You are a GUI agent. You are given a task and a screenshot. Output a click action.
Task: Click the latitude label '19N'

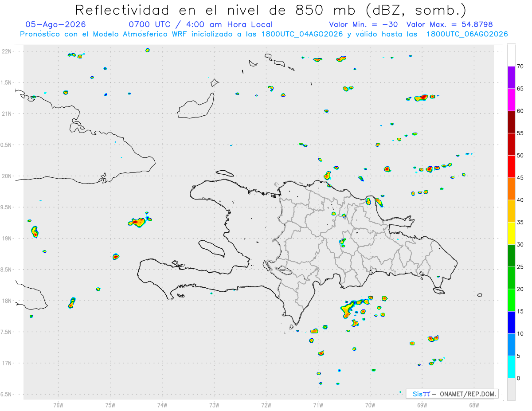point(7,238)
